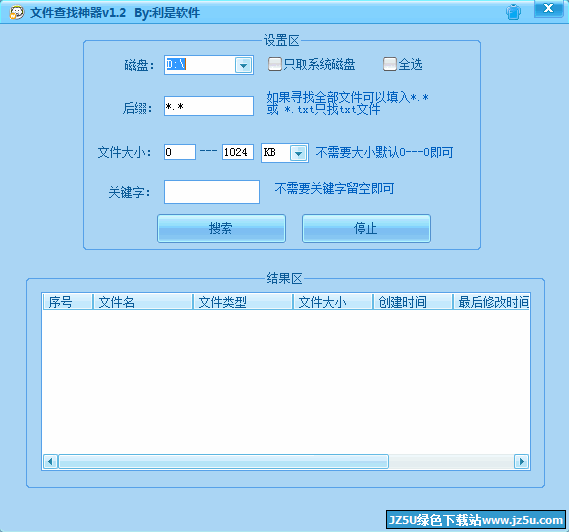Click the 如果寻找全部文件可以填入*.* hint

348,97
